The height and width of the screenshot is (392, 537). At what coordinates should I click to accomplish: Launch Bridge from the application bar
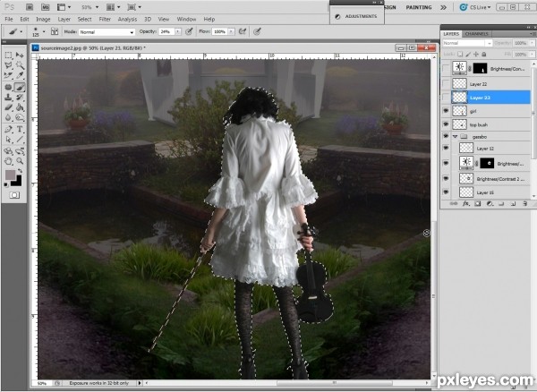(30, 7)
